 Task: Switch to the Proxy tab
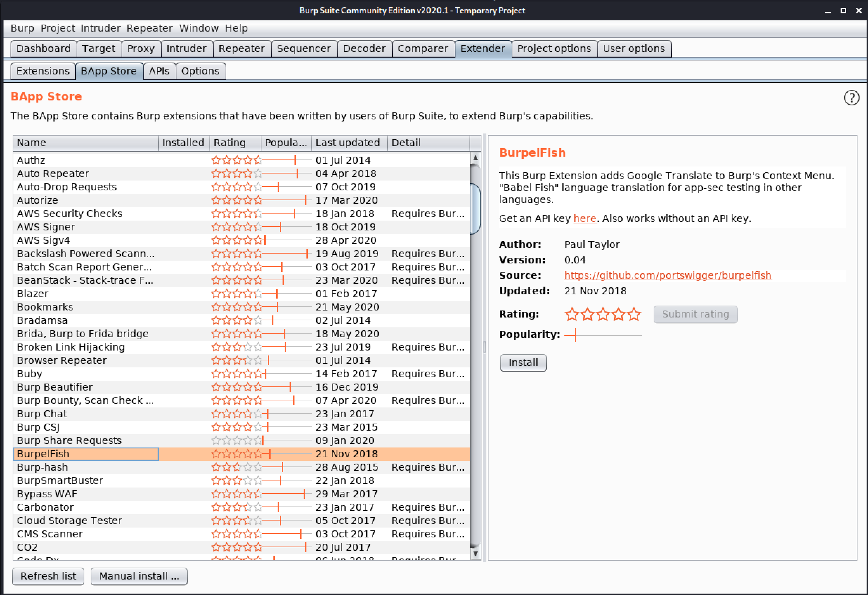pos(141,48)
